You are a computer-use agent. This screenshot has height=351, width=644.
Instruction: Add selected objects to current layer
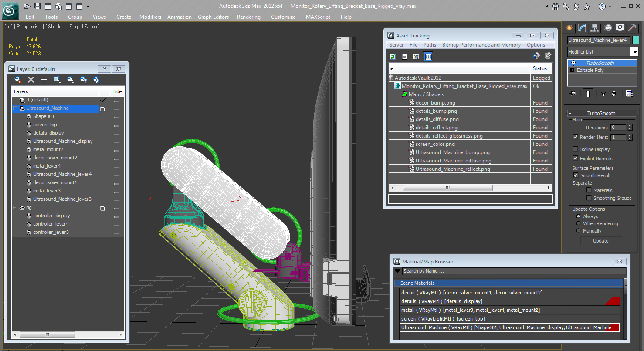(44, 79)
